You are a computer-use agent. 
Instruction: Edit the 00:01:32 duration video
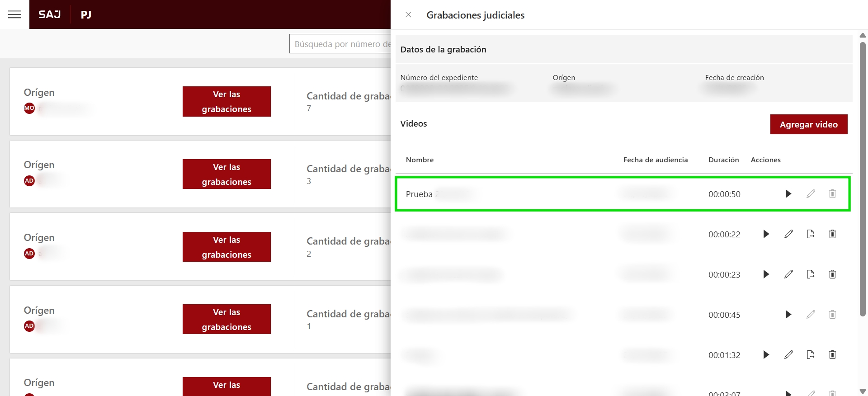(x=788, y=355)
